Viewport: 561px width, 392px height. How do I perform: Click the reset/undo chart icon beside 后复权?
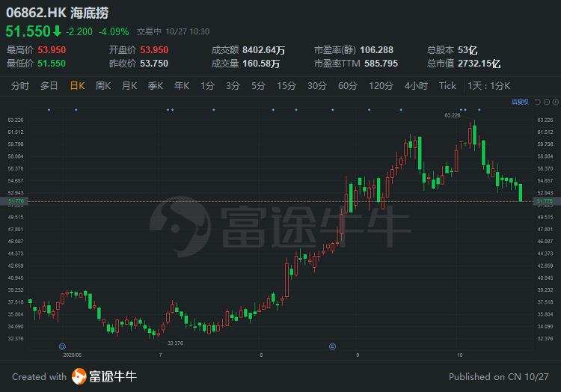537,102
